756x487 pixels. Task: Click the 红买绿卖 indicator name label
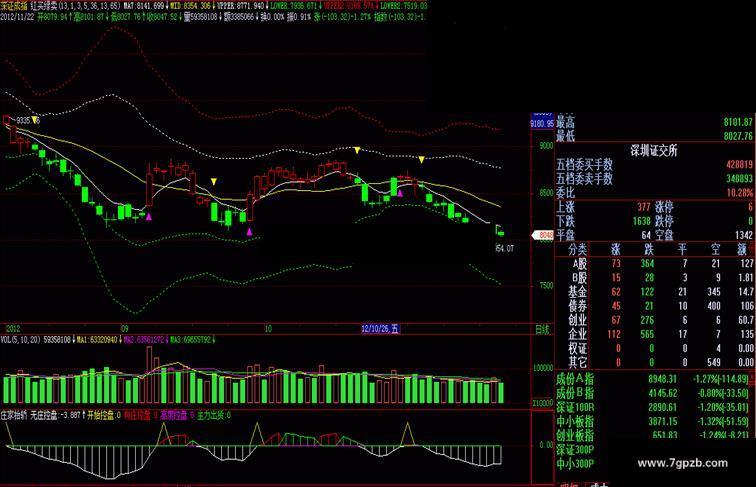click(x=44, y=6)
